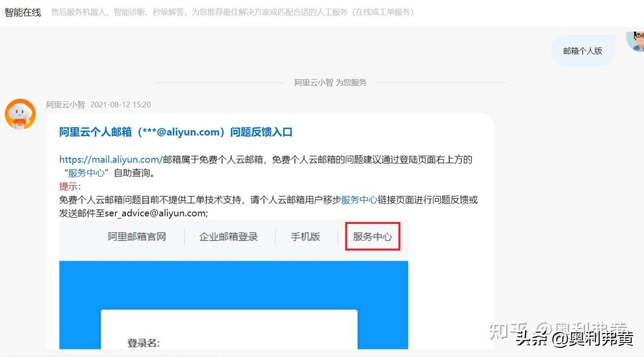Click the 手机版 navigation item

tap(305, 236)
